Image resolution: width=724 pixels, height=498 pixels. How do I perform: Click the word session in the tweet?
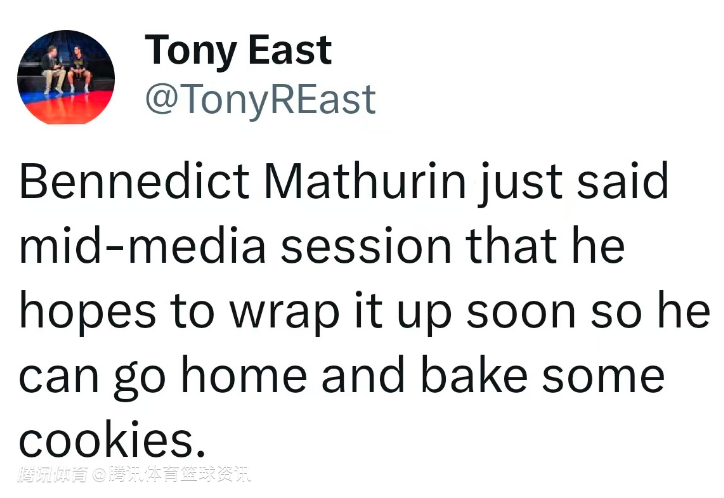[x=366, y=245]
